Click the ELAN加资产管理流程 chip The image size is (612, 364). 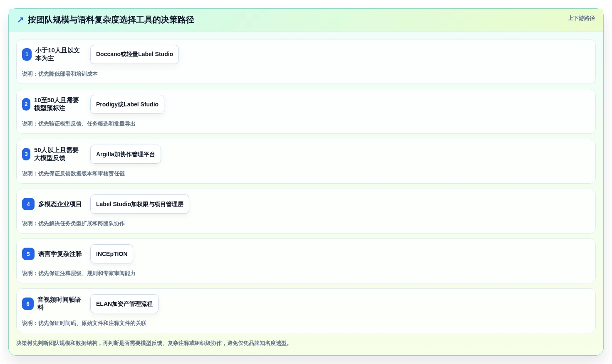(124, 304)
